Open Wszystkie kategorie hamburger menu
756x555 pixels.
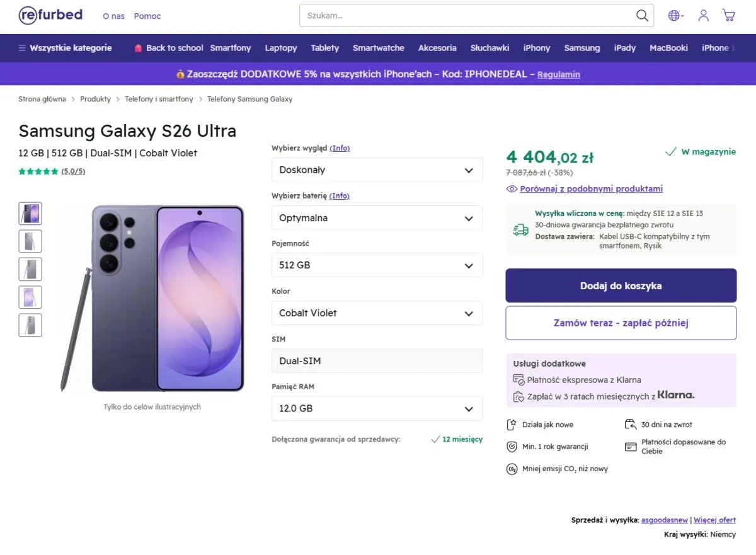tap(65, 48)
